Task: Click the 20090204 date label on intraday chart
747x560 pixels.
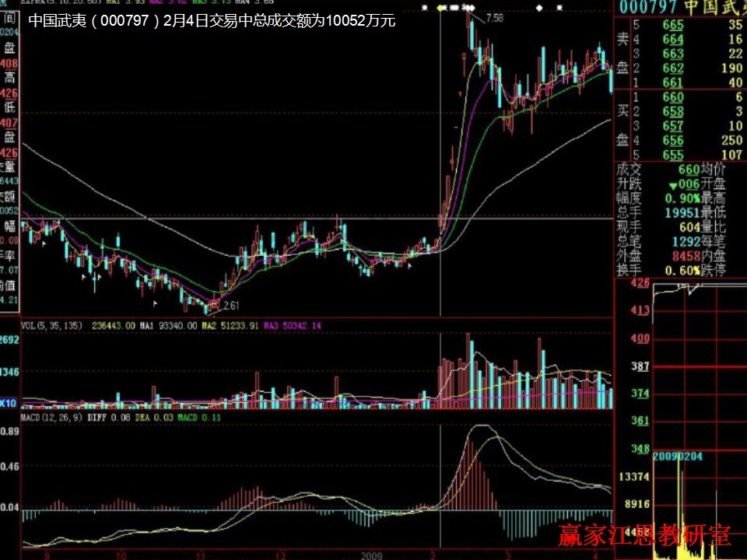Action: tap(677, 457)
